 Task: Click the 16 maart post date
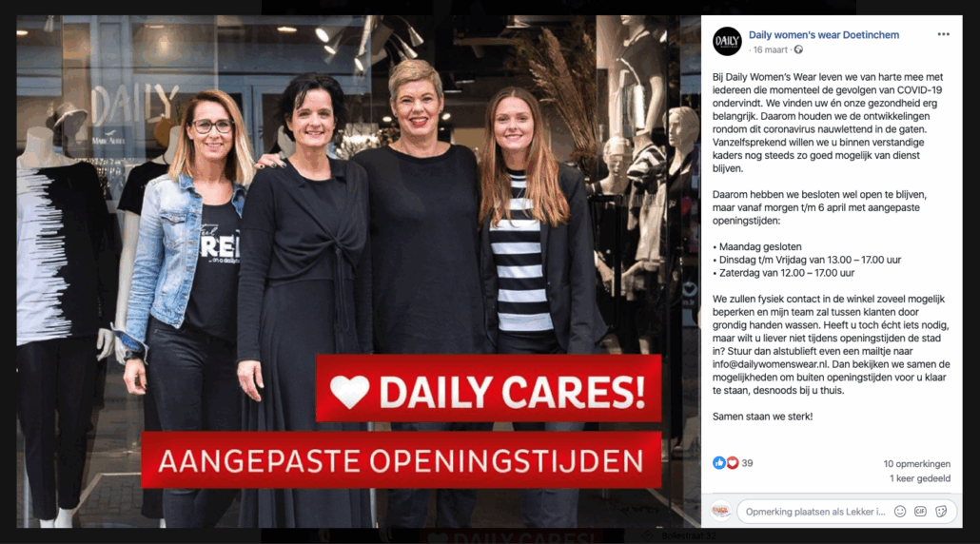click(770, 50)
